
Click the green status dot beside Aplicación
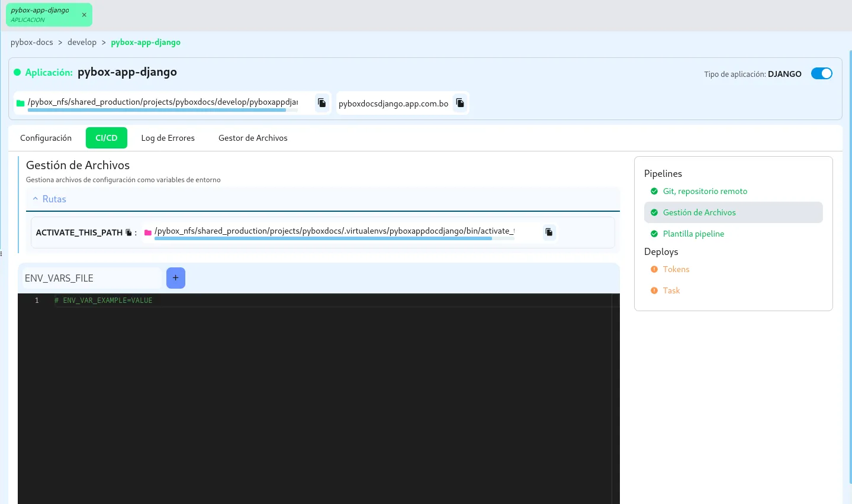17,72
